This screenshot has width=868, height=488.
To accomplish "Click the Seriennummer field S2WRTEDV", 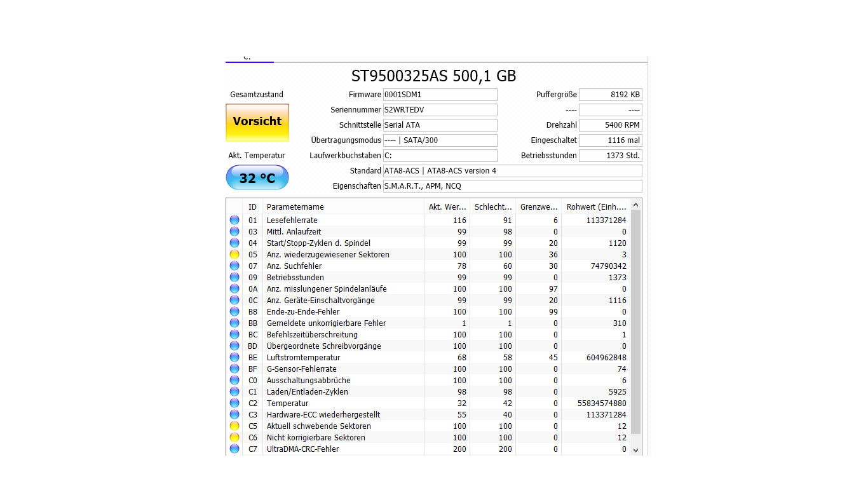I will point(440,110).
